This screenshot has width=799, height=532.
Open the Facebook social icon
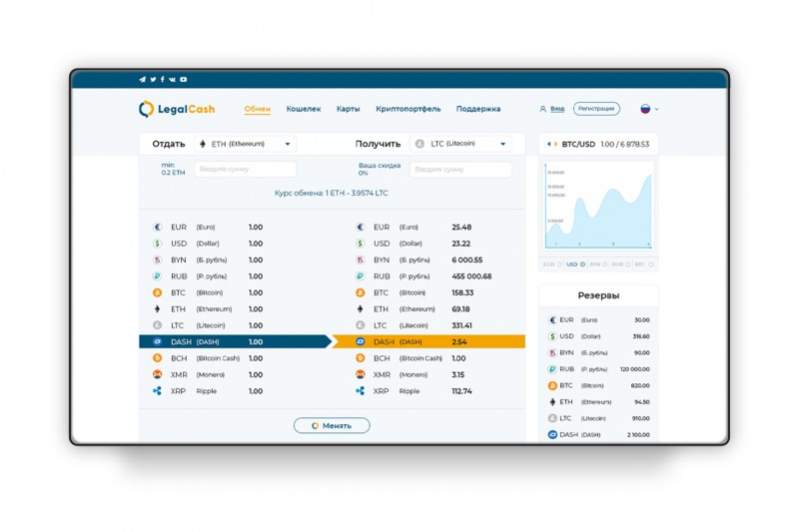[163, 80]
